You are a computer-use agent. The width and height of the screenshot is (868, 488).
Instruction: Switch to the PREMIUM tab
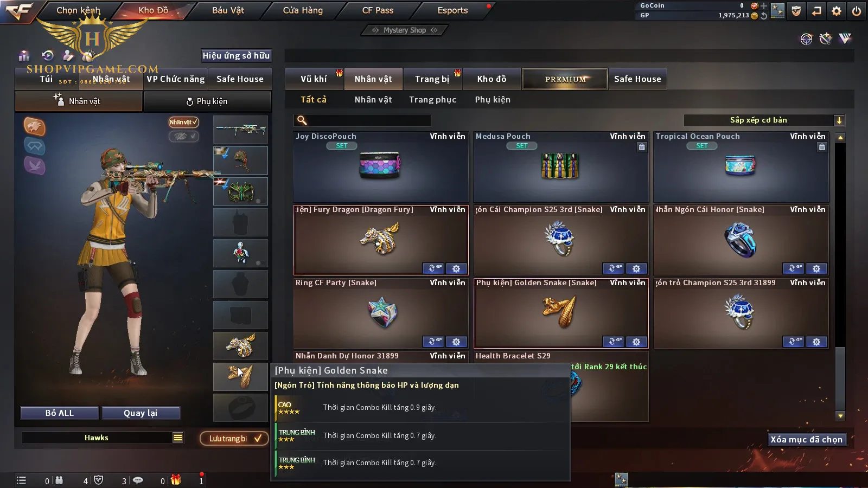pyautogui.click(x=565, y=79)
